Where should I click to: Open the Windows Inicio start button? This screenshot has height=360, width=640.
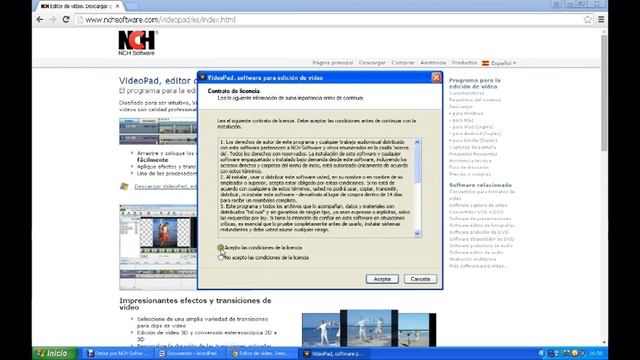(x=55, y=353)
